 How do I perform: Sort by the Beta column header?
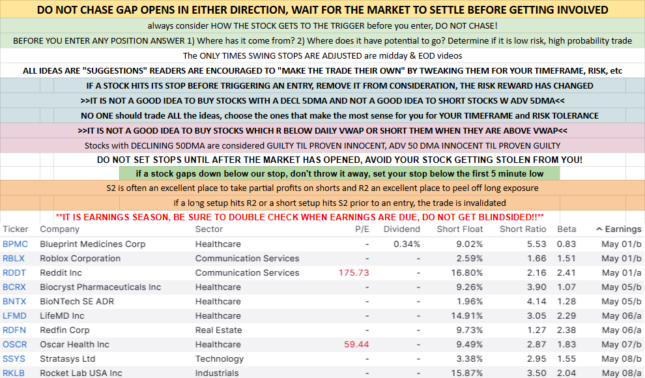566,229
